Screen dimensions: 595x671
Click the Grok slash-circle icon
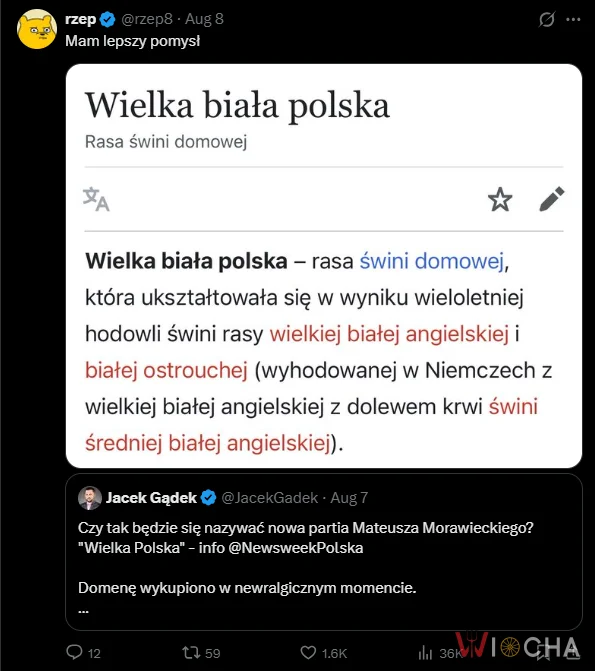tap(547, 19)
